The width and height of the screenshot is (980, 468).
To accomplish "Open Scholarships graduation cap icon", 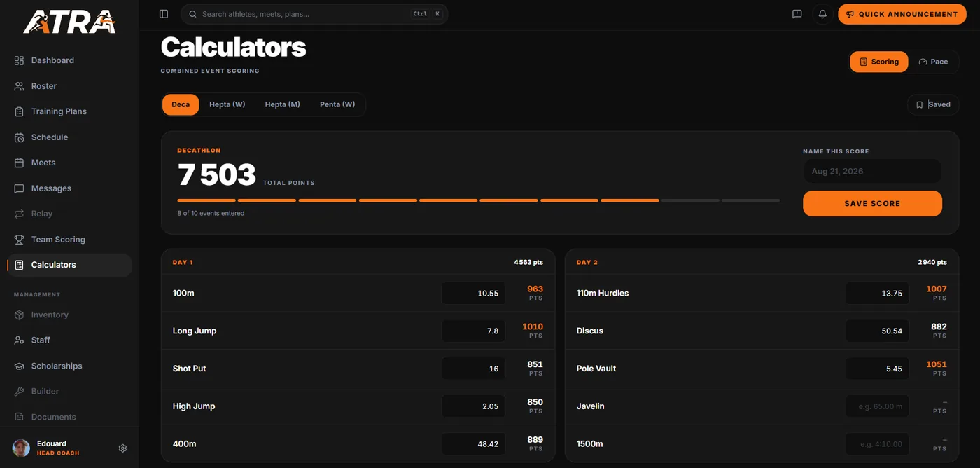I will (x=19, y=366).
